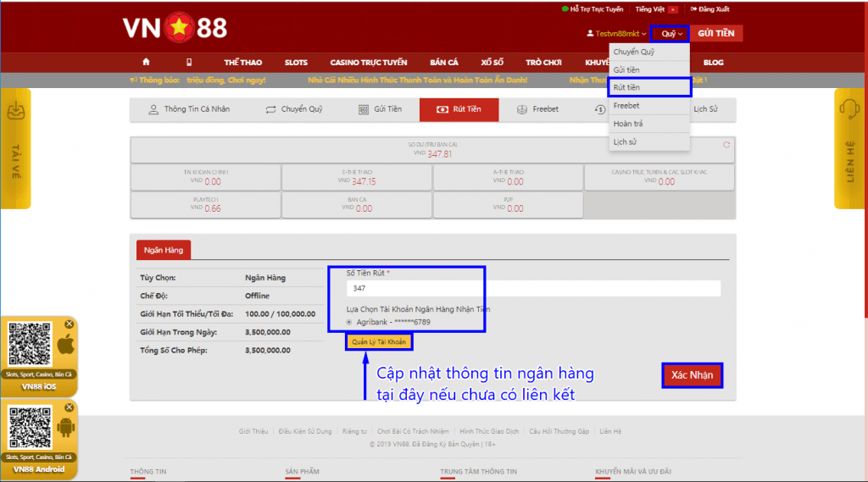The width and height of the screenshot is (868, 482).
Task: Open the Testvn88mkt user account dropdown
Action: click(616, 34)
